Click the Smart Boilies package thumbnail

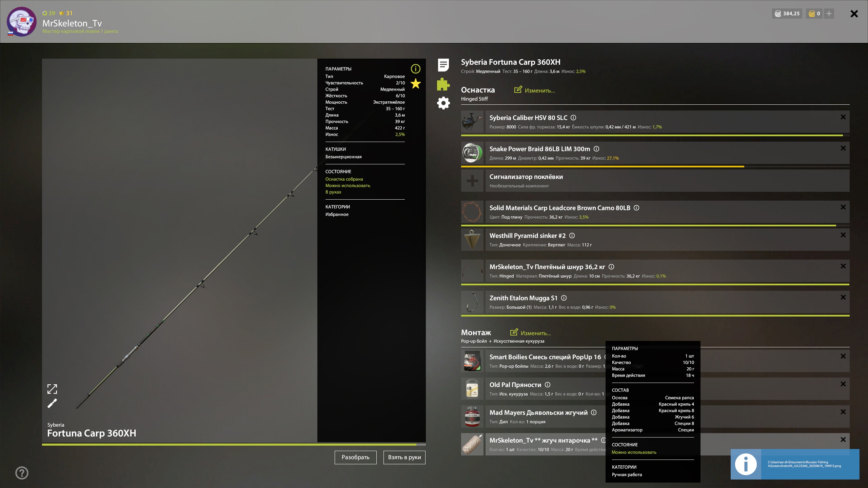click(x=472, y=361)
